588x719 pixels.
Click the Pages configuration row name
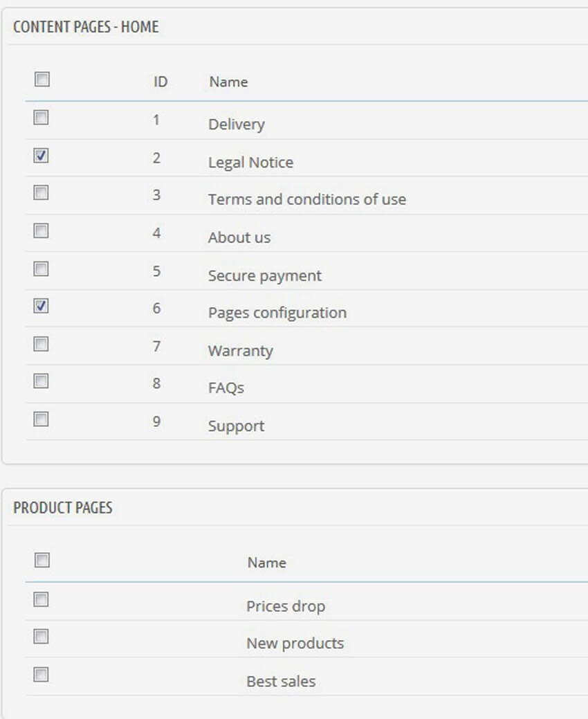click(277, 313)
